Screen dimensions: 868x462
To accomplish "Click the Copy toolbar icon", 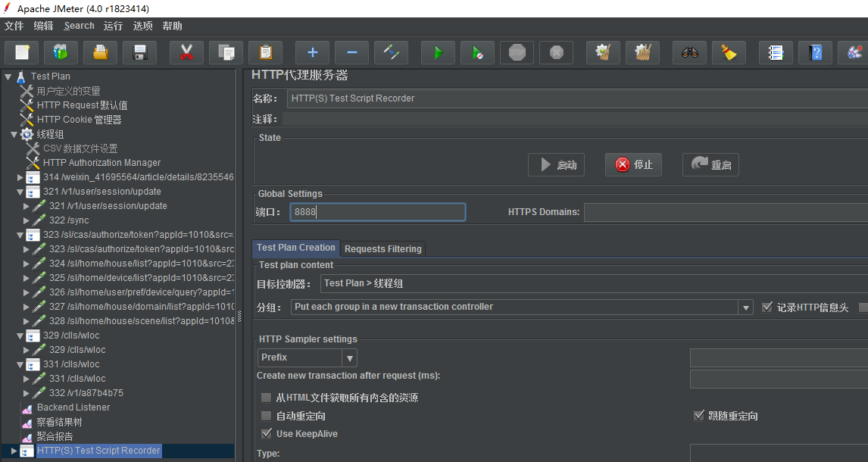I will (226, 52).
